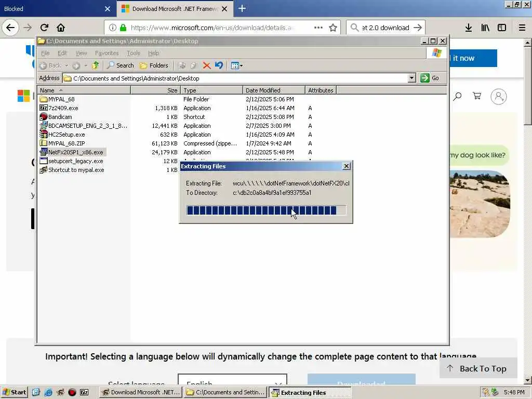The height and width of the screenshot is (399, 532).
Task: Click the Back To Top button
Action: pos(478,368)
